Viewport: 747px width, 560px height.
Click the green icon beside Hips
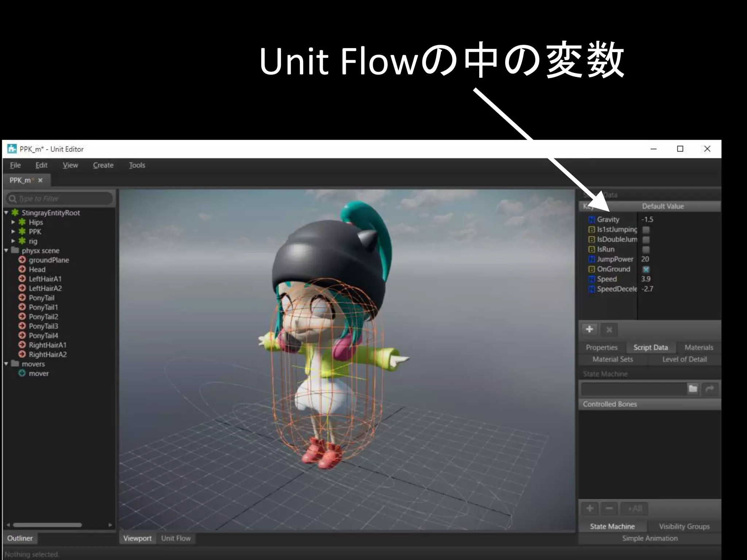pos(22,222)
